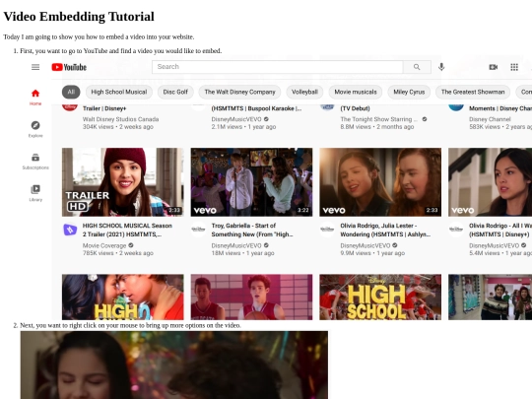Screen dimensions: 532x399
Task: Open the YouTube hamburger guide menu
Action: pos(35,67)
